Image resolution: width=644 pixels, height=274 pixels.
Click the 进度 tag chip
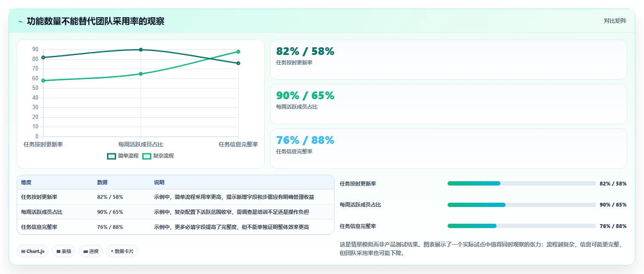91,251
